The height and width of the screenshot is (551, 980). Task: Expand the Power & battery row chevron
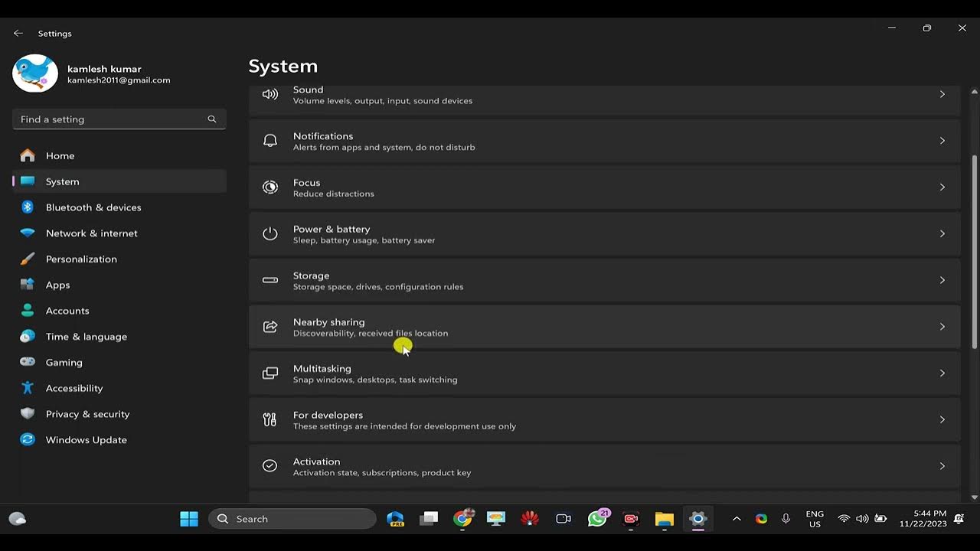pos(942,233)
